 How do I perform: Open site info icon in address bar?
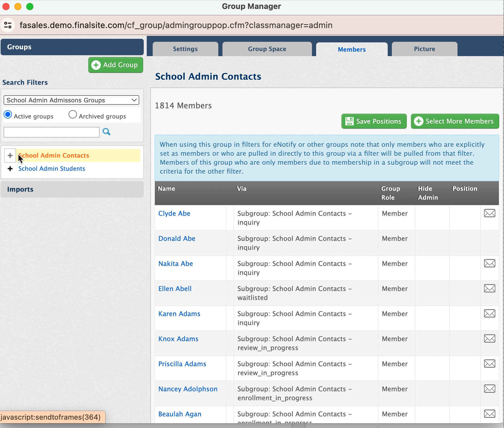[x=8, y=25]
